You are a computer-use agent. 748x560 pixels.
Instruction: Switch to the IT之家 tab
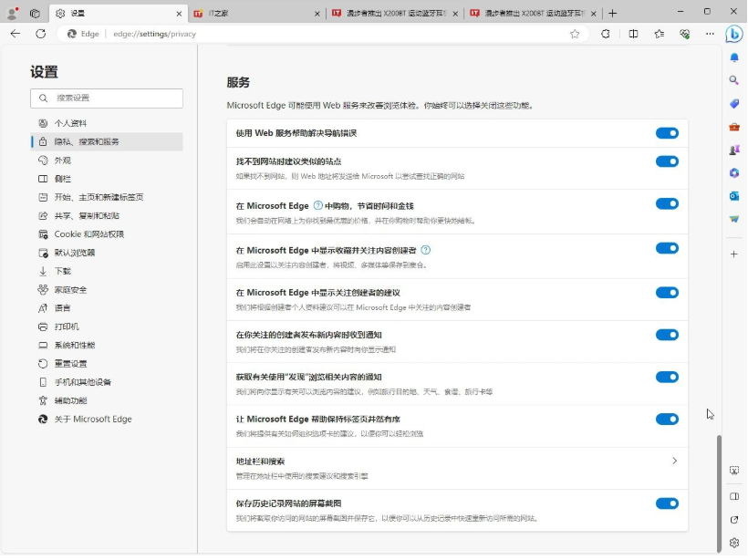pyautogui.click(x=257, y=14)
